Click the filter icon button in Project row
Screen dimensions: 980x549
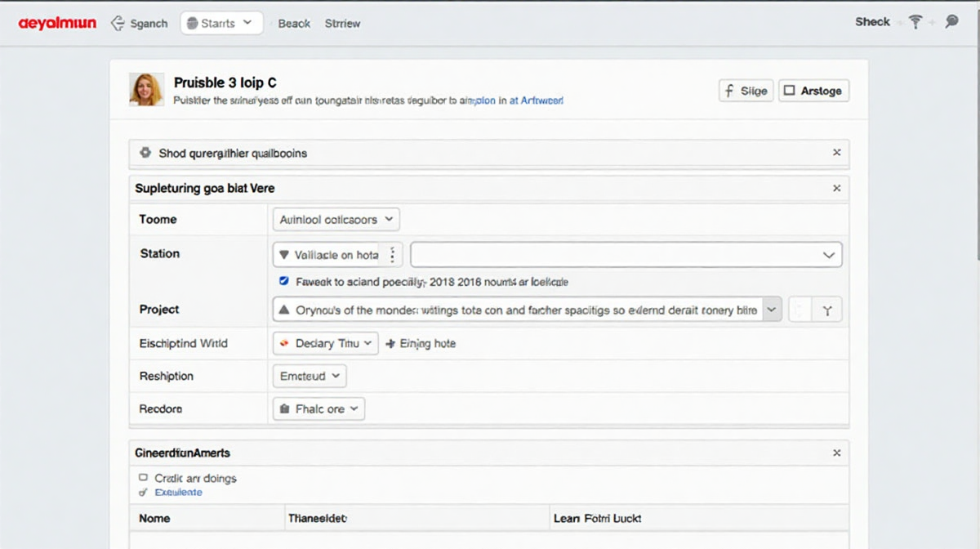coord(827,310)
